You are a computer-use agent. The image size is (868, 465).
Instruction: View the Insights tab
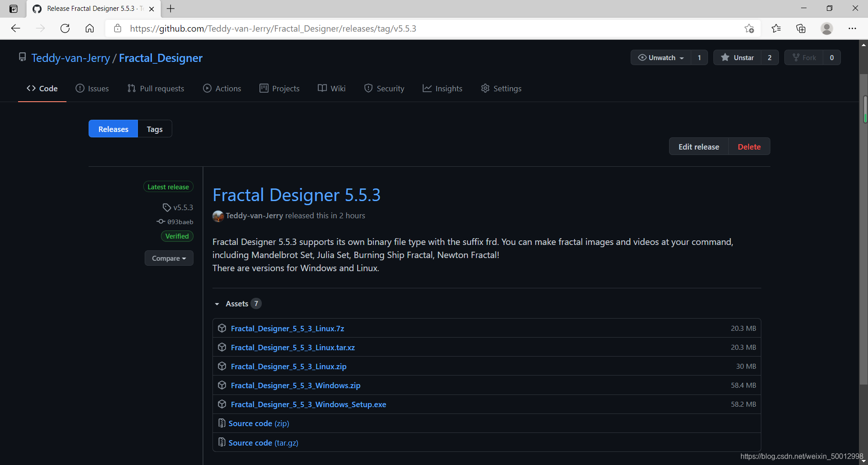pos(443,89)
